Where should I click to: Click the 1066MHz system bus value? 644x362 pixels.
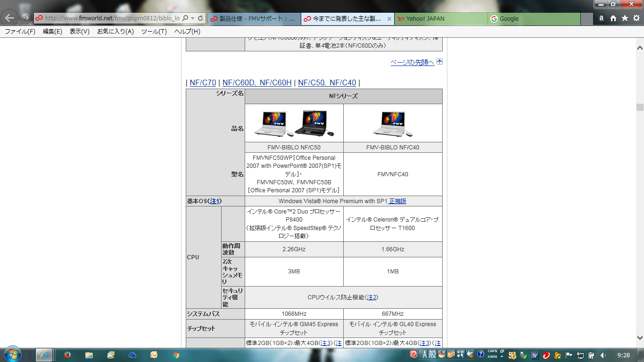pyautogui.click(x=294, y=314)
